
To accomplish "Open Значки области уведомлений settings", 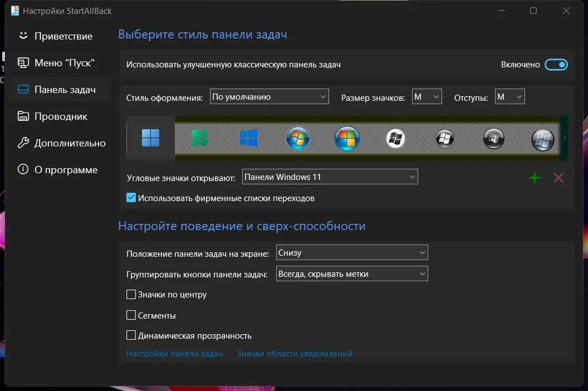I will click(295, 353).
